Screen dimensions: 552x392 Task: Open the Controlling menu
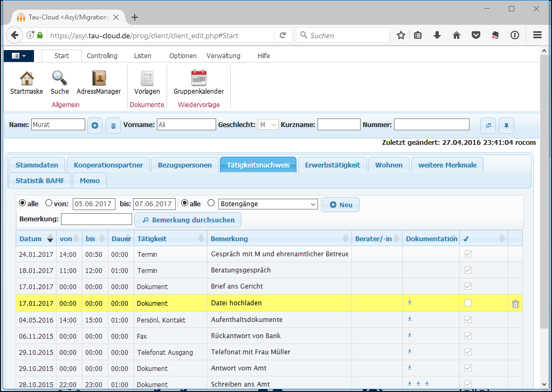(102, 56)
